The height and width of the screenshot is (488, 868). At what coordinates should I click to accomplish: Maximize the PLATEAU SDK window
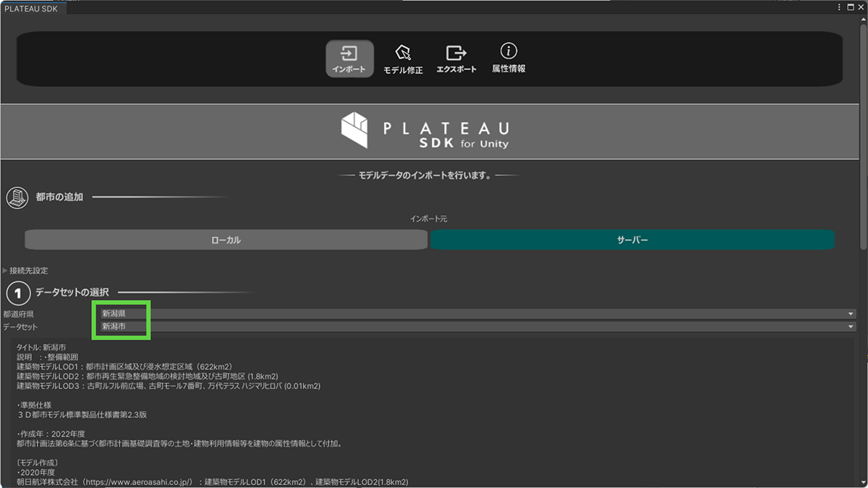[x=849, y=7]
